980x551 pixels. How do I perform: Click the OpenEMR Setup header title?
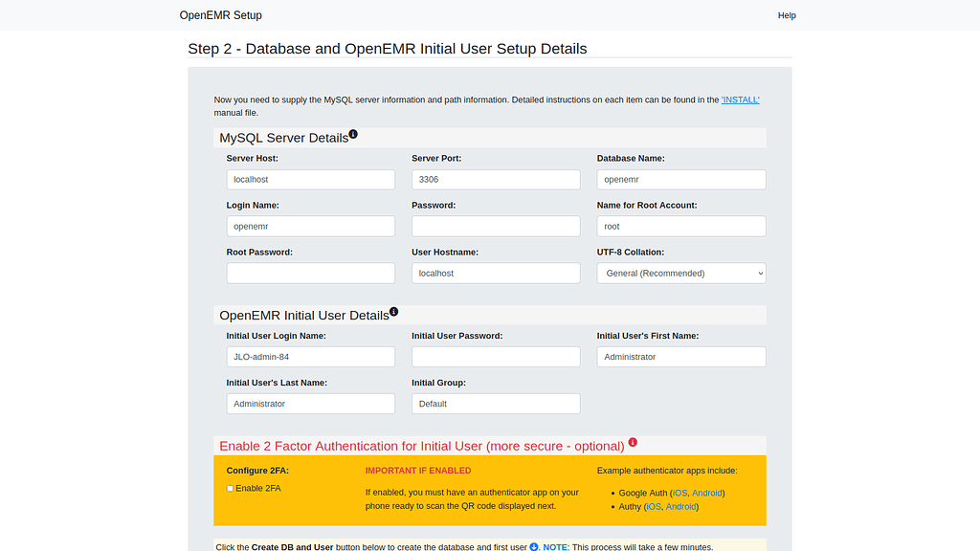click(x=219, y=14)
